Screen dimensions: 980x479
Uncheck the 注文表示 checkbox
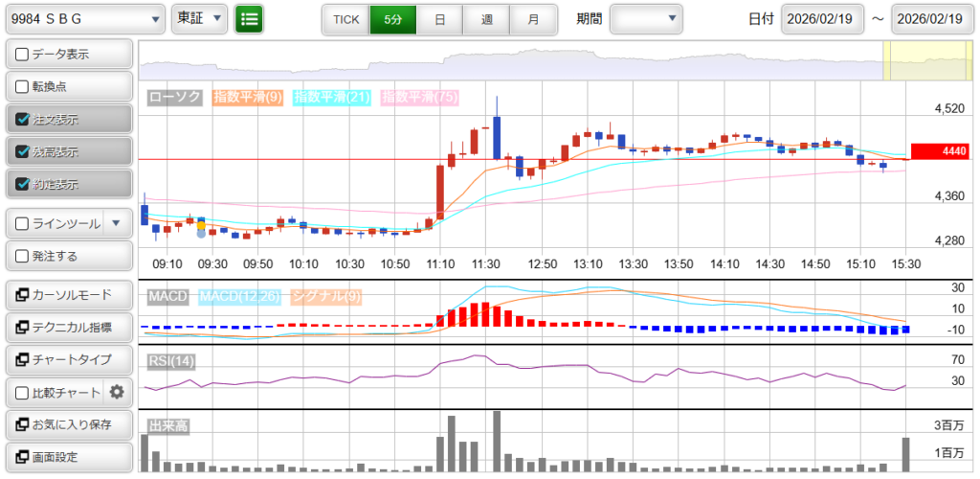[22, 120]
